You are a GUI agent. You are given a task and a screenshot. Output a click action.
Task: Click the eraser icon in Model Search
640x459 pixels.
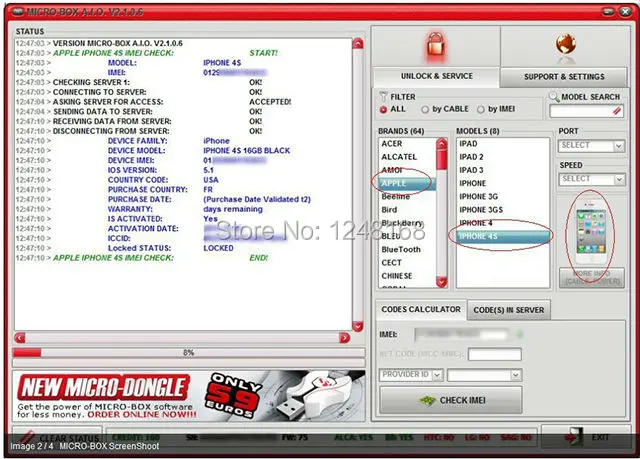click(617, 111)
